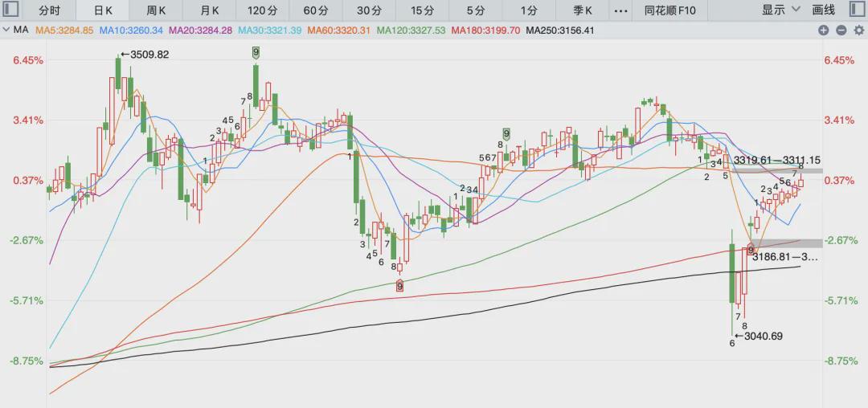Open the 显示 dropdown menu

[x=781, y=10]
